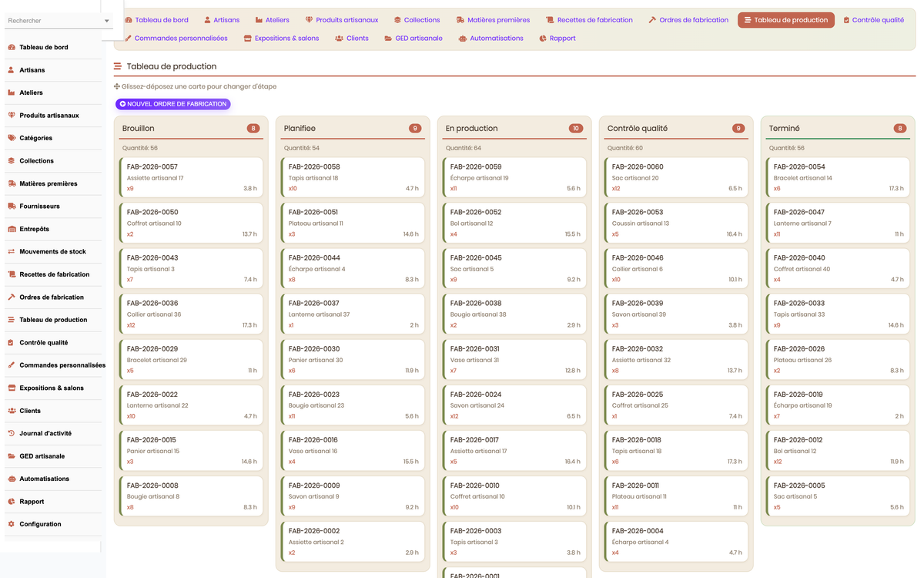The image size is (924, 578).
Task: Create a Nouvel ordre de fabrication
Action: pyautogui.click(x=173, y=104)
